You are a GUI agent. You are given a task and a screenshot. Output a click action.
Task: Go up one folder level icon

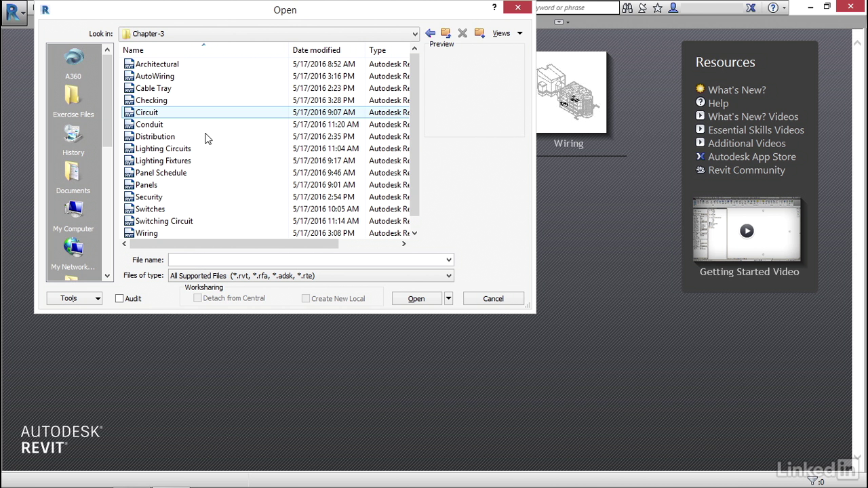pyautogui.click(x=446, y=33)
